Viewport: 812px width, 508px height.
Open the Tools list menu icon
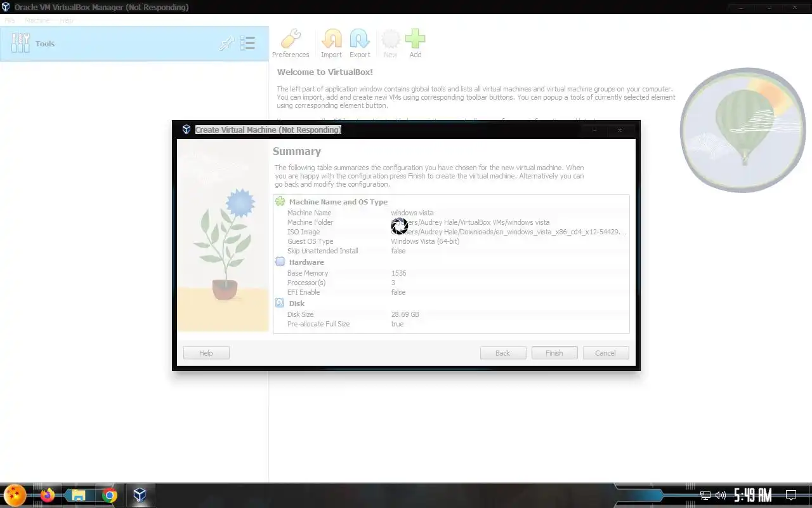[x=247, y=43]
